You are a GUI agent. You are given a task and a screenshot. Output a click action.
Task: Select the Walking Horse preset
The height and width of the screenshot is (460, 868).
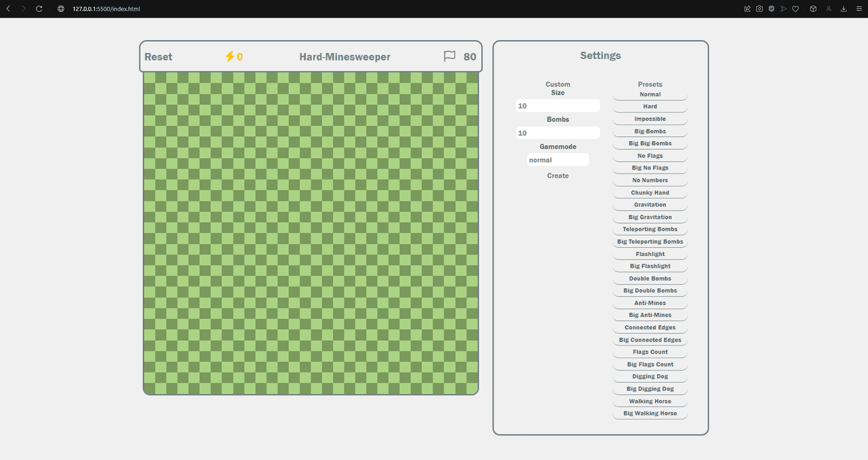click(650, 402)
